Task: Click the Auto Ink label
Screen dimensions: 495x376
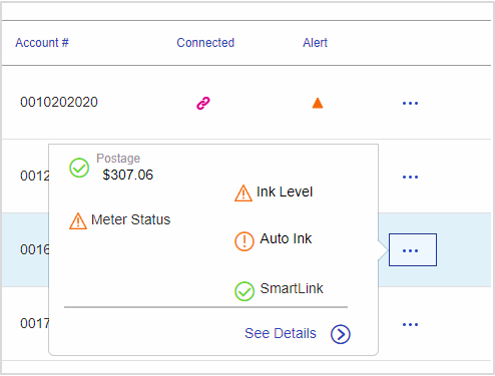Action: 286,239
